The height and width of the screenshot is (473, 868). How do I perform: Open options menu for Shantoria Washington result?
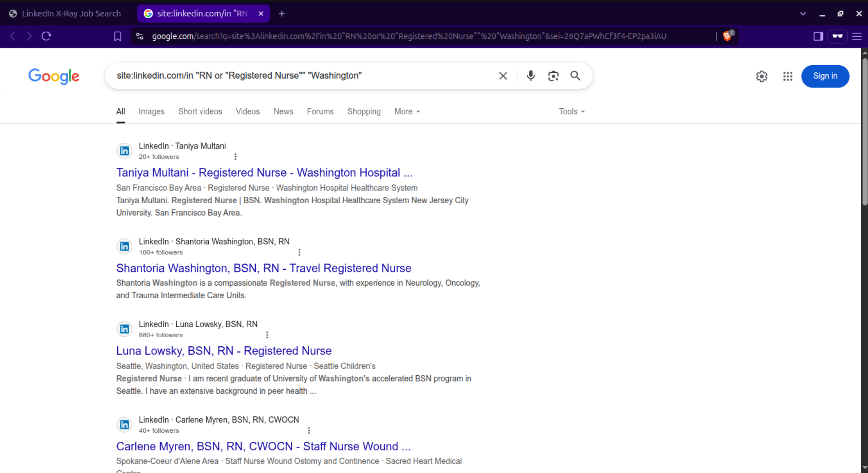tap(299, 252)
